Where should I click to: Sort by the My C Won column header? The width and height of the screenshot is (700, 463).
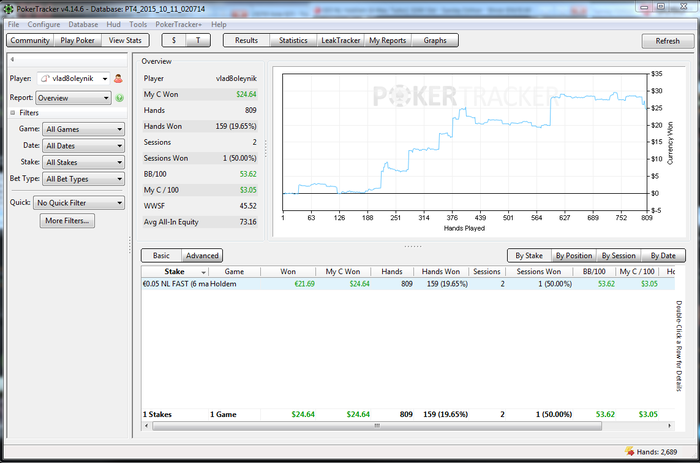(343, 271)
